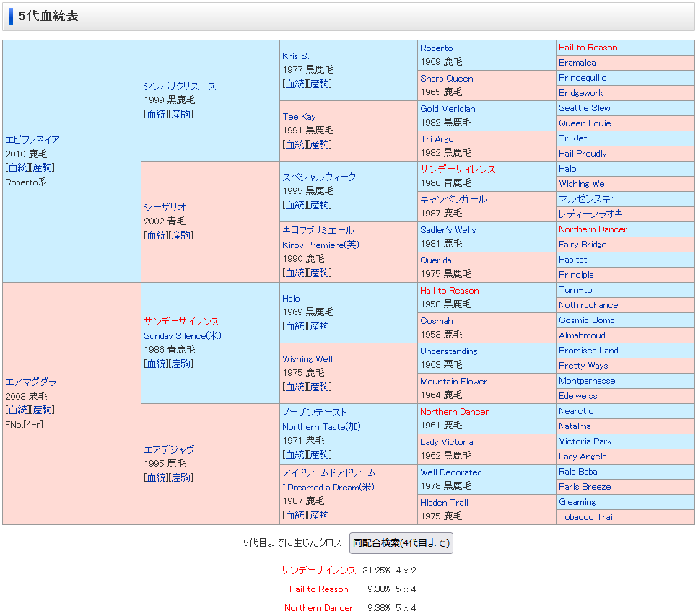Click Hail to Reason in fifth generation column
This screenshot has height=616, width=698.
pyautogui.click(x=588, y=48)
